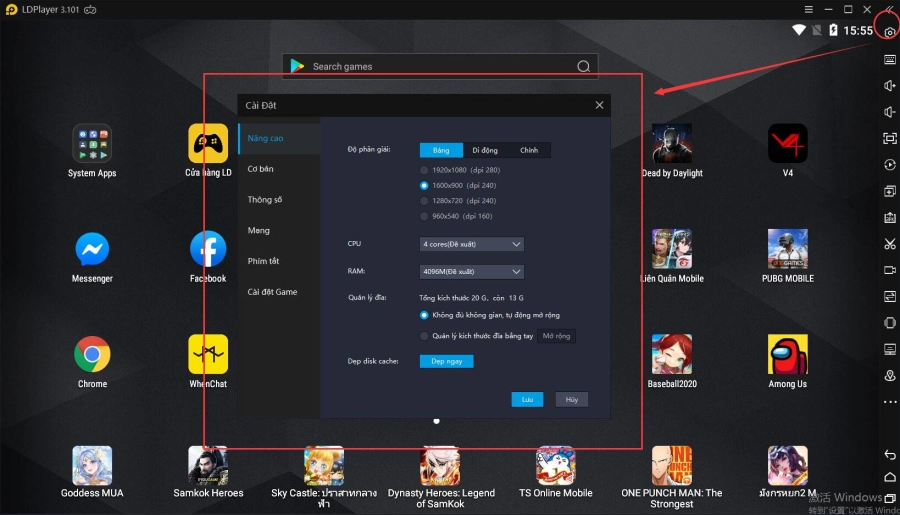900x515 pixels.
Task: Click the keyboard mapping sidebar icon
Action: [x=889, y=59]
